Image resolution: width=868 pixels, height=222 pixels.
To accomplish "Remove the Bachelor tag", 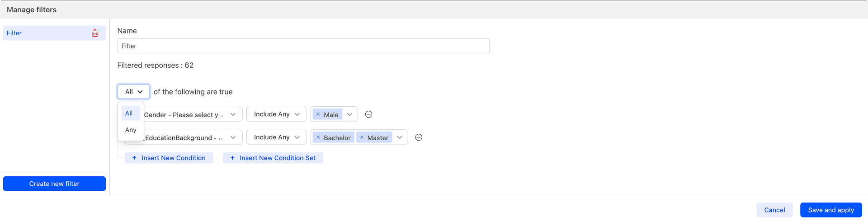I will 318,137.
